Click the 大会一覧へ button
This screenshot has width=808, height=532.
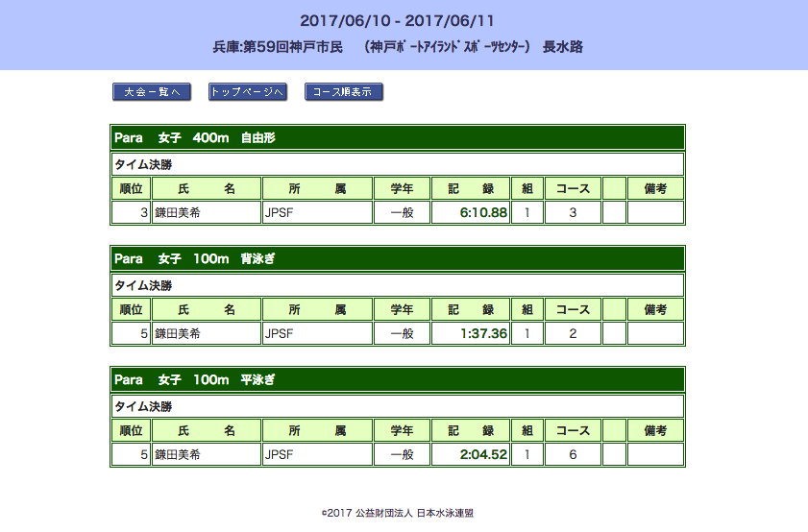(152, 91)
